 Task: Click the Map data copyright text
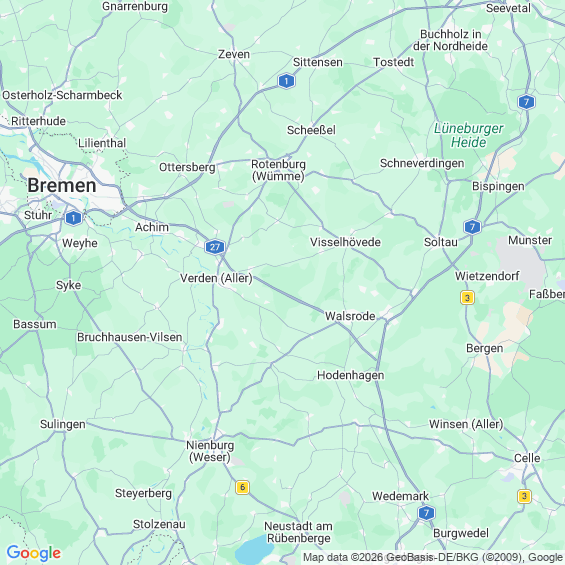pyautogui.click(x=433, y=557)
